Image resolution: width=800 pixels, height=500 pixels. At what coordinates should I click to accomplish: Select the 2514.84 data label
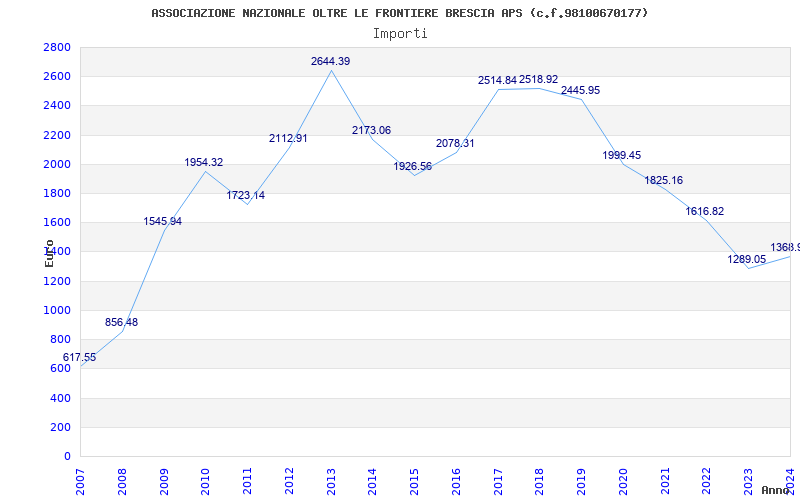(497, 80)
